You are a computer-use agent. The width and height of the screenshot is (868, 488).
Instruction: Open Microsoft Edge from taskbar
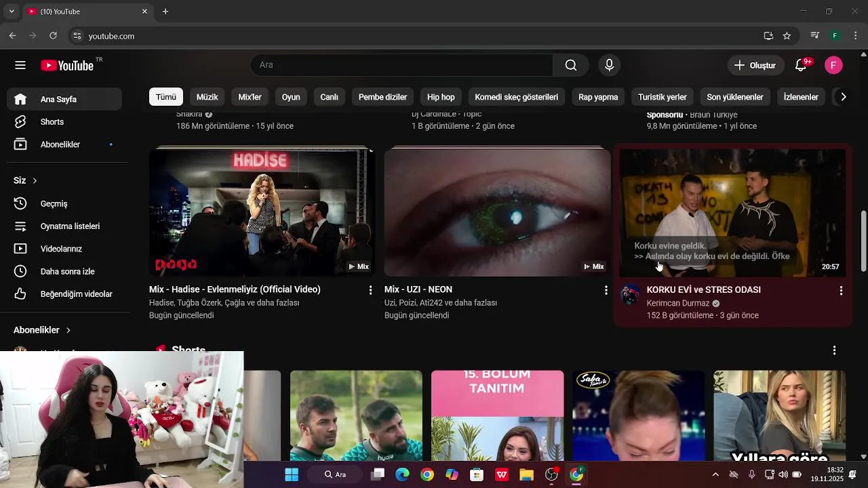pos(402,474)
